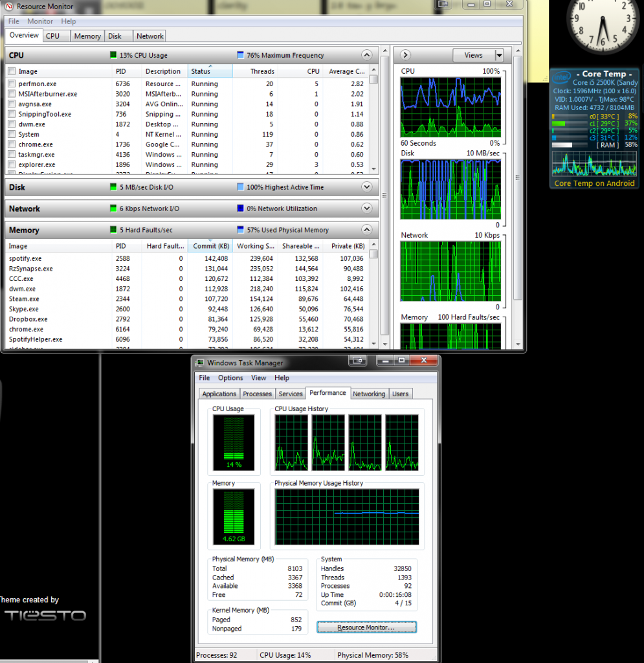Check the MSIAfterburner.exe process checkbox
The width and height of the screenshot is (644, 663).
click(12, 94)
